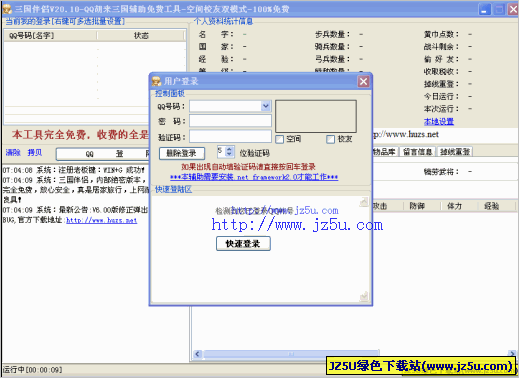Click the icon at bottom-right of 快速登陆区
The image size is (519, 378).
364,296
